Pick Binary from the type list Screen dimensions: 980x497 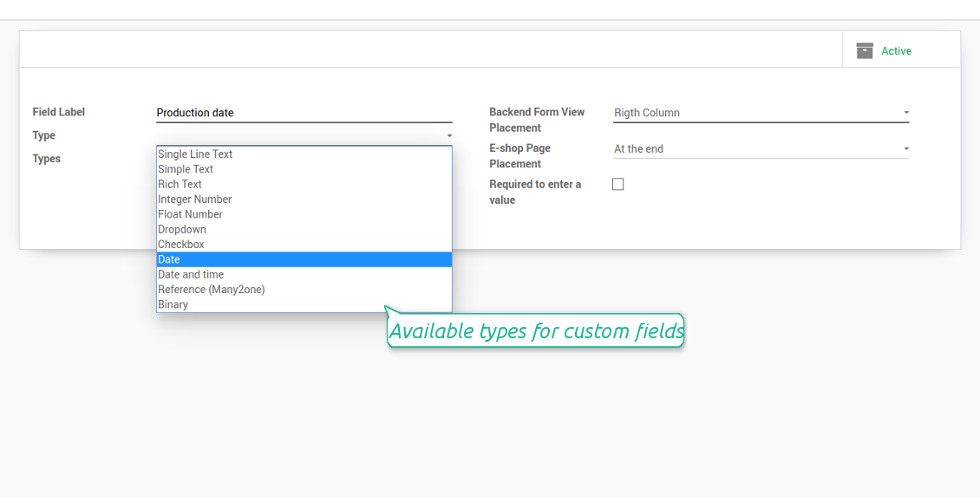[304, 304]
